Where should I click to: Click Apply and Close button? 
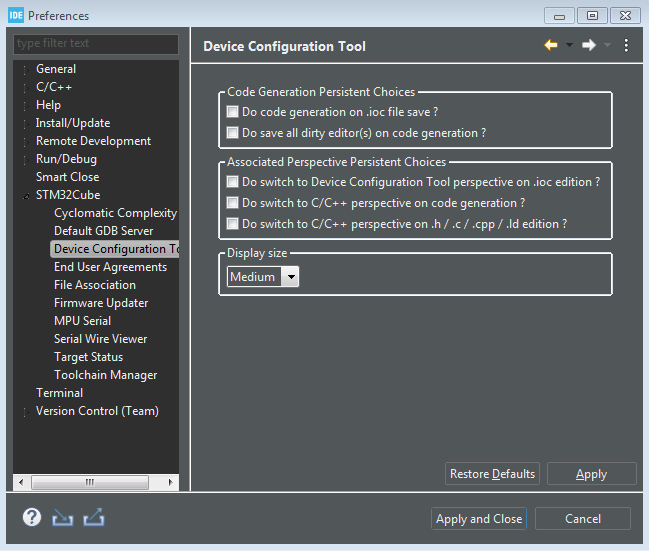pyautogui.click(x=479, y=519)
